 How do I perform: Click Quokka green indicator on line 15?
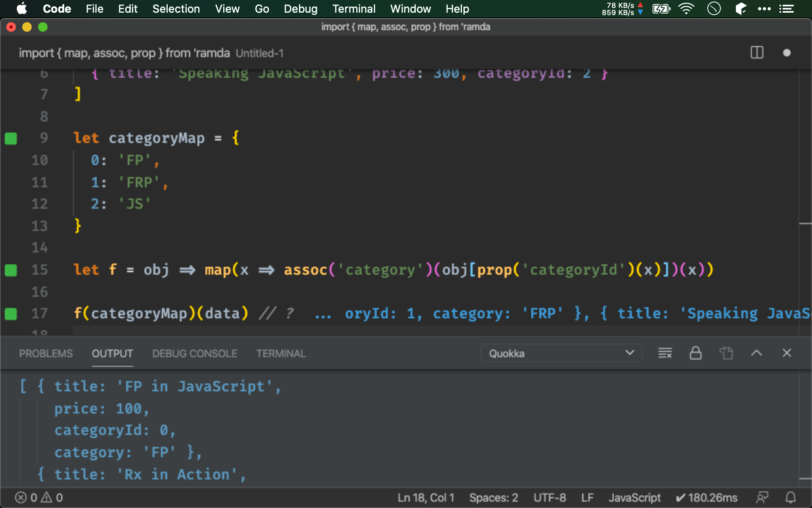tap(11, 270)
